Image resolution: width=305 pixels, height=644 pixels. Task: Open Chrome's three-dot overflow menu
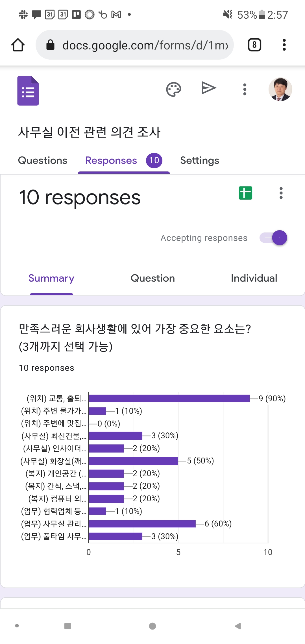(x=284, y=45)
